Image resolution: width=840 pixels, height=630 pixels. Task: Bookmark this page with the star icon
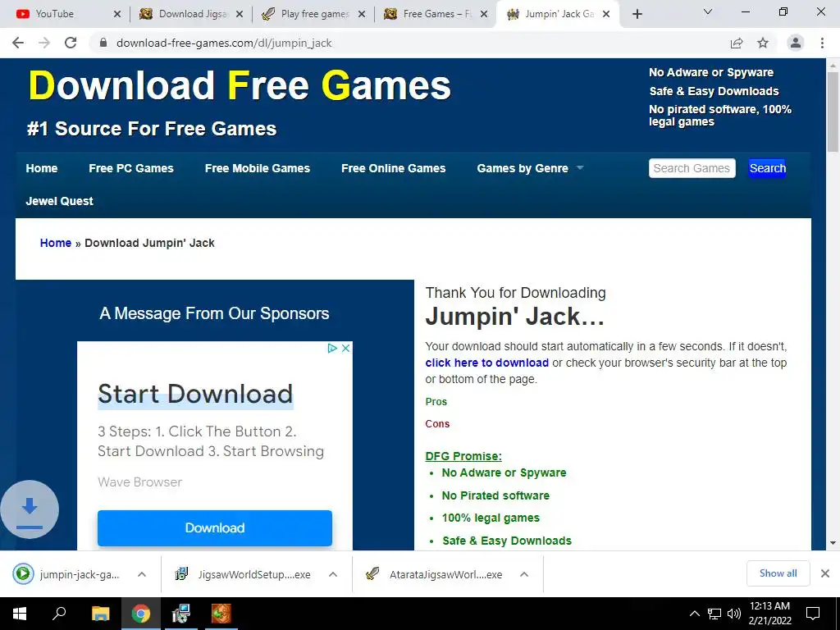763,43
